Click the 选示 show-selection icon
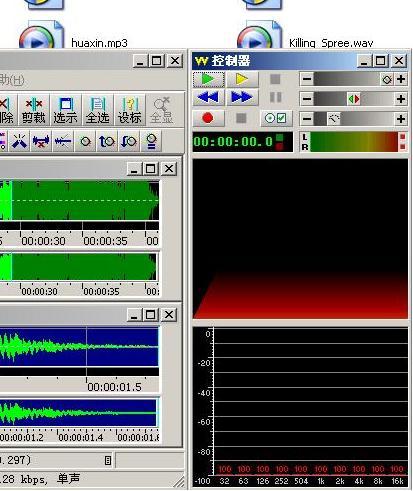This screenshot has height=491, width=413. click(65, 110)
